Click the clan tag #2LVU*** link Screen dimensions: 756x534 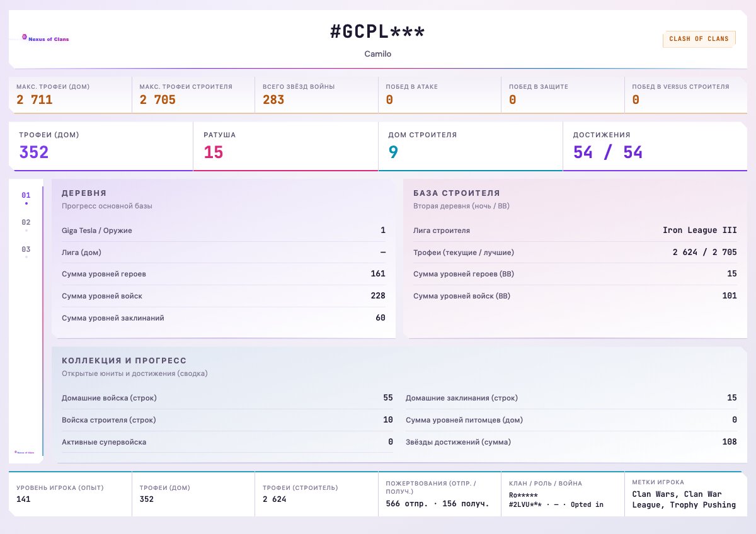tap(526, 505)
